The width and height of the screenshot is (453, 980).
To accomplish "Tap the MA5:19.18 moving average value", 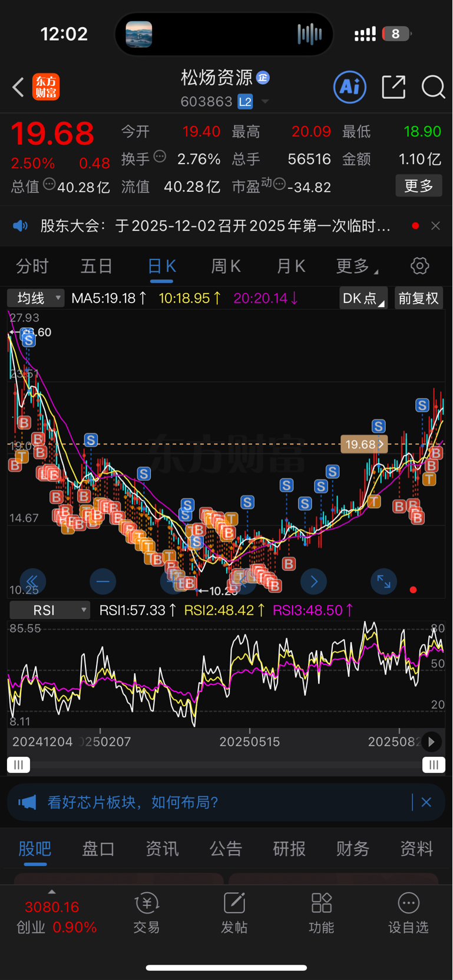I will 109,298.
